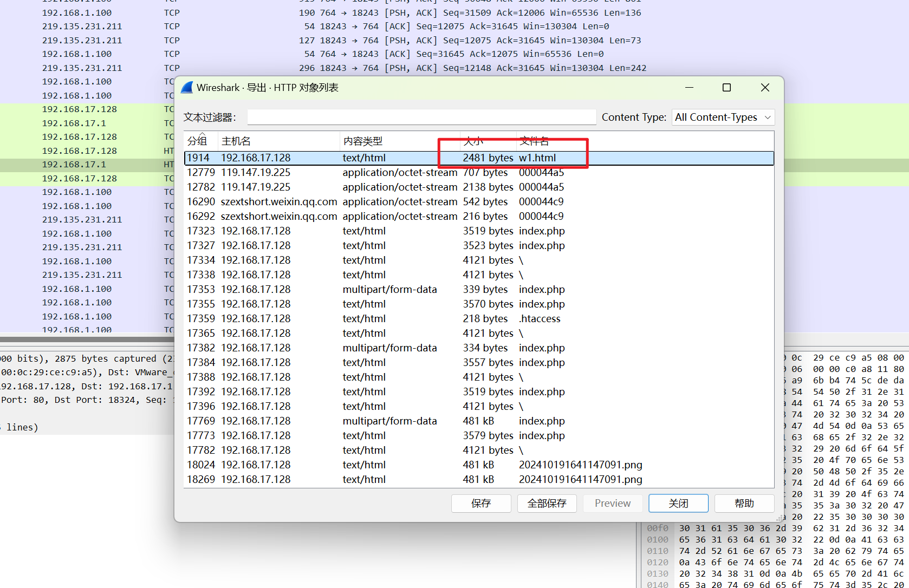The image size is (909, 588).
Task: Minimize the HTTP export dialog
Action: [x=689, y=88]
